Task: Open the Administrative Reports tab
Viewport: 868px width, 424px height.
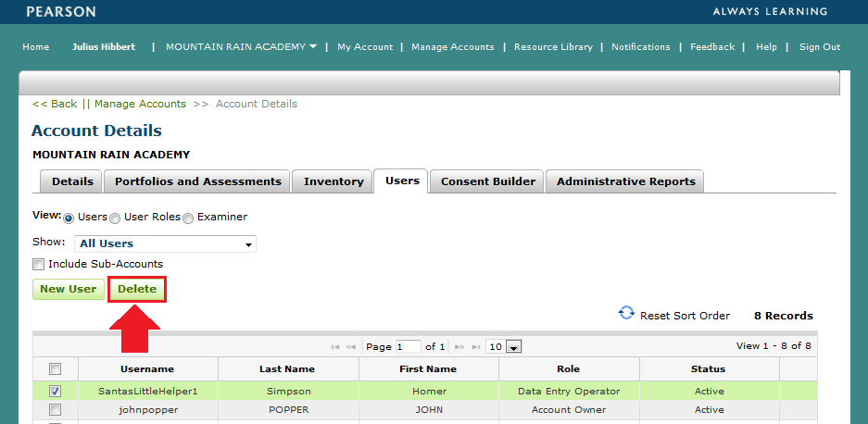Action: [625, 181]
